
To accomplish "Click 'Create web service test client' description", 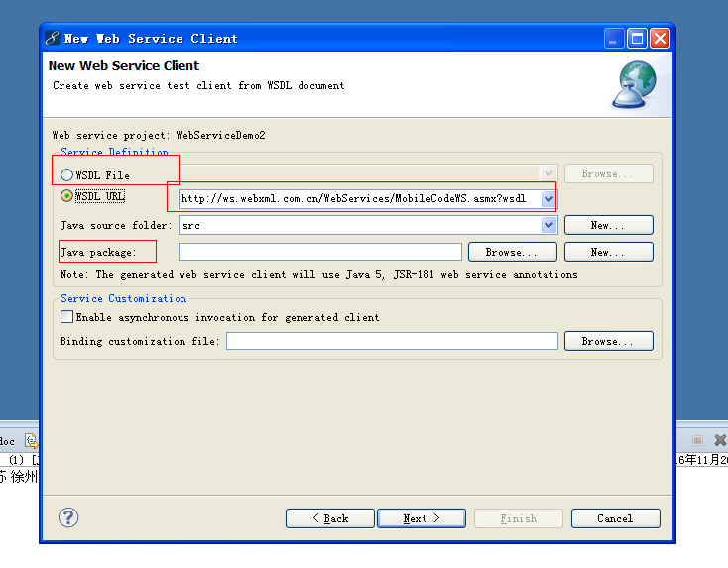I will (198, 86).
